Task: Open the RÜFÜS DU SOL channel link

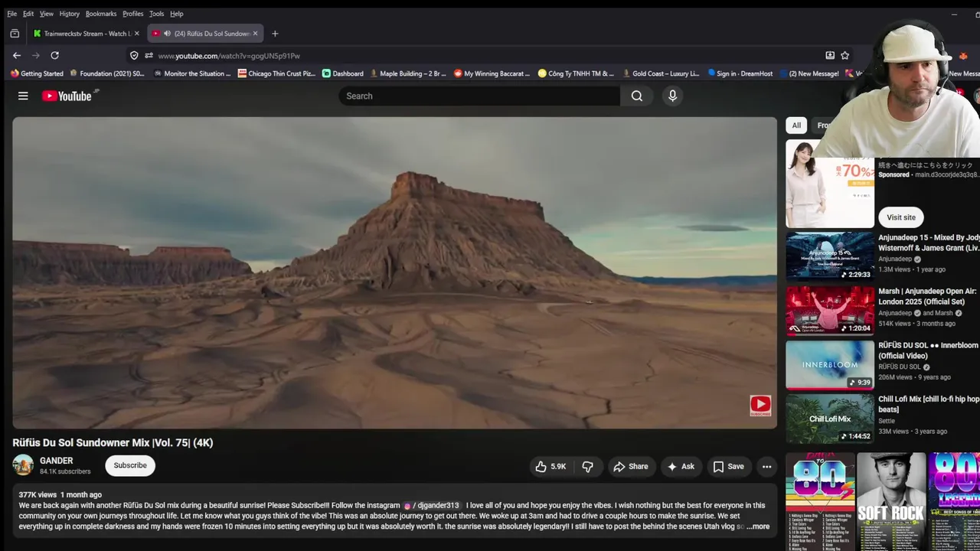Action: [x=900, y=367]
